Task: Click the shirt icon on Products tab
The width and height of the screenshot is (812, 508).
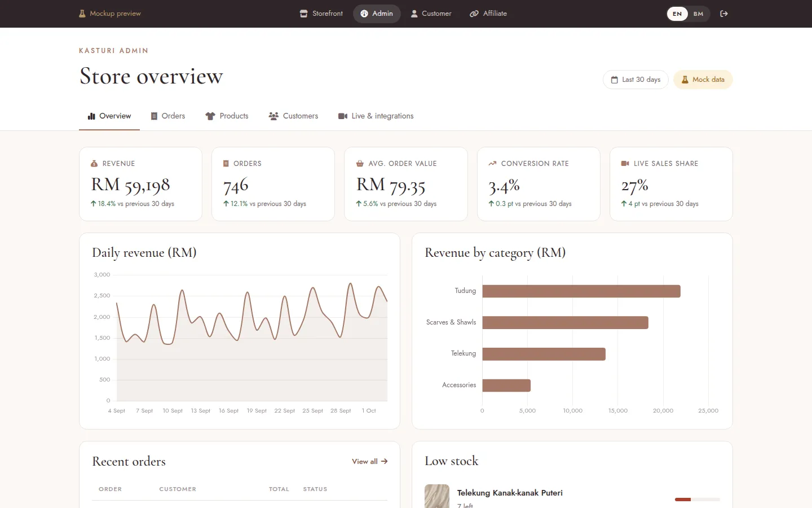Action: 210,116
